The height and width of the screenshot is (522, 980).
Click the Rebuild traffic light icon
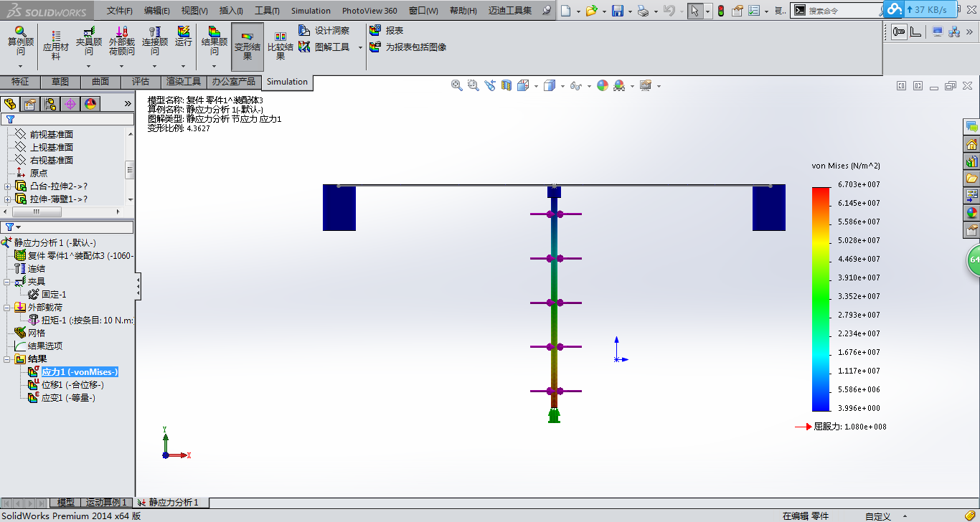click(x=720, y=11)
